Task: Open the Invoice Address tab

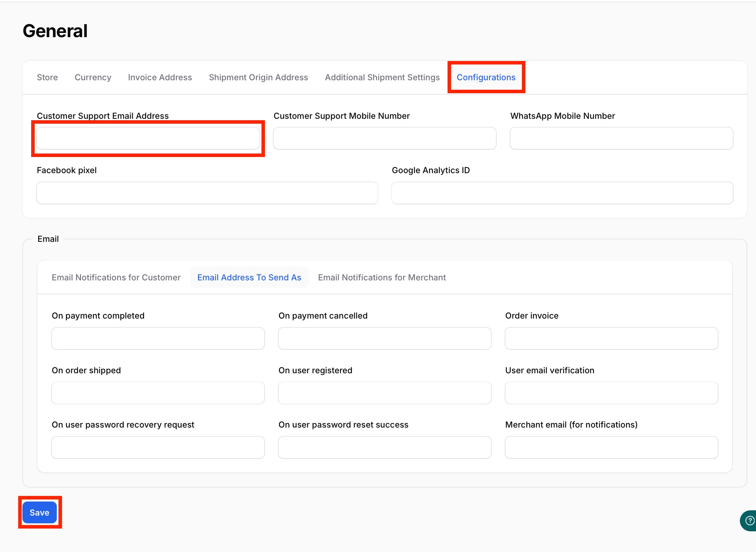Action: (160, 77)
